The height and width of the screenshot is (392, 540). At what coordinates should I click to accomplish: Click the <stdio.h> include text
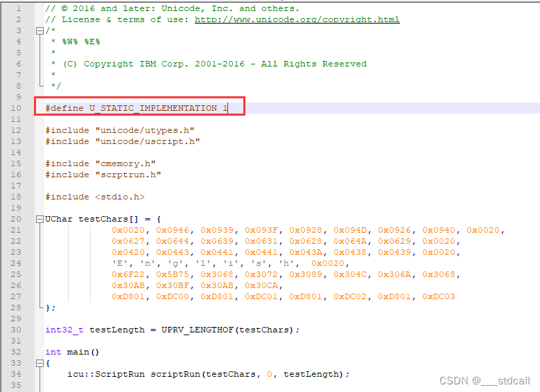[x=120, y=197]
